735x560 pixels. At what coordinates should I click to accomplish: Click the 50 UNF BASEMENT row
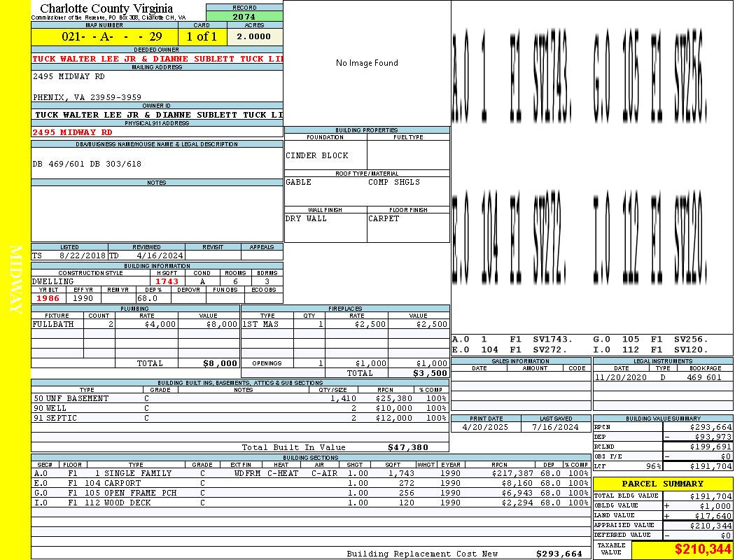tap(240, 399)
